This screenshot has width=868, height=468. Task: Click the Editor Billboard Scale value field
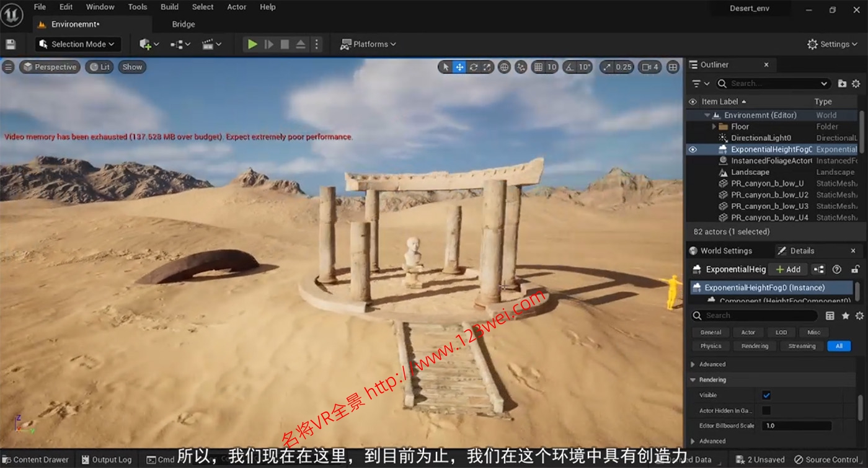[795, 425]
